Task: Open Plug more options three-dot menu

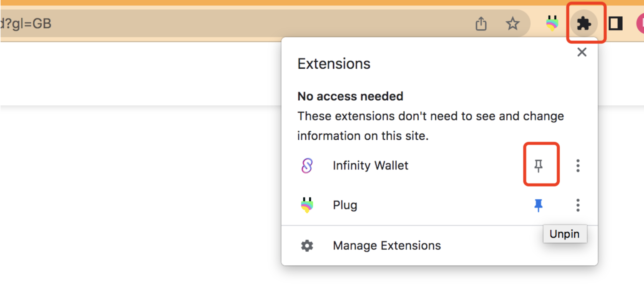Action: point(578,205)
